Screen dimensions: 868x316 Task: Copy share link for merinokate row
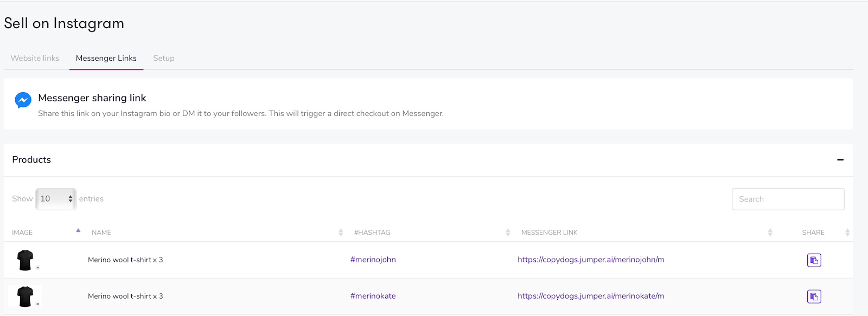[814, 296]
